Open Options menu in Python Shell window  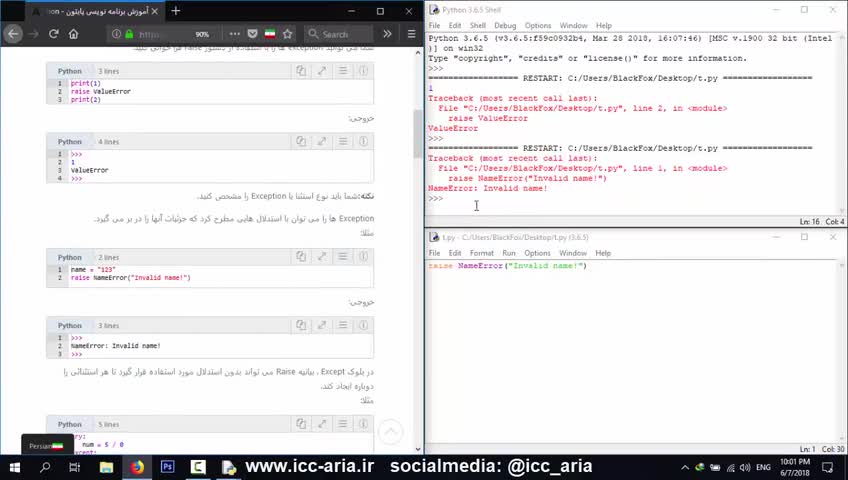[x=538, y=25]
